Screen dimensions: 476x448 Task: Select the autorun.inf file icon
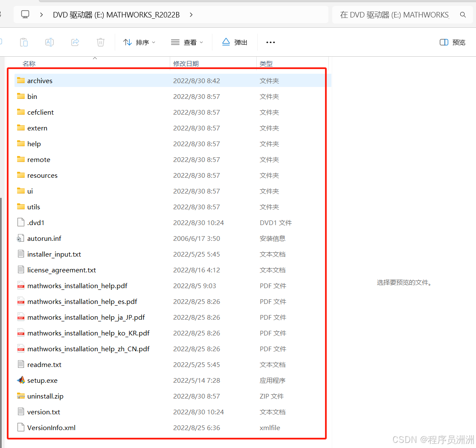pos(20,238)
